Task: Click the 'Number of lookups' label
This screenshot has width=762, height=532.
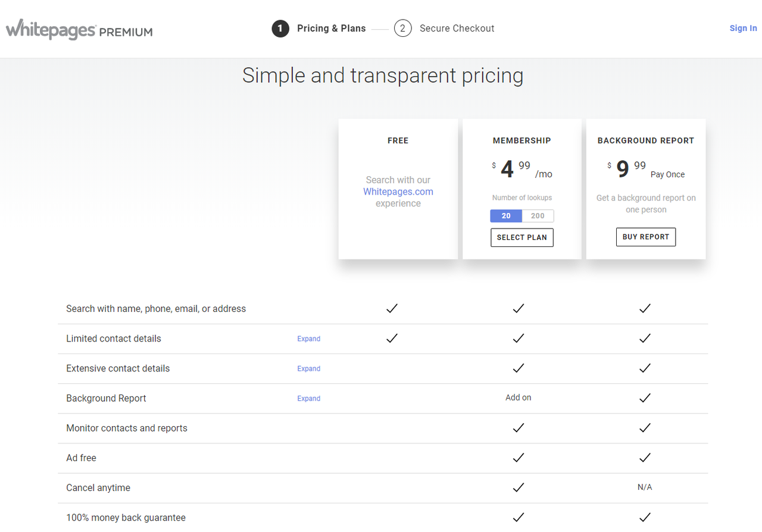Action: [522, 198]
